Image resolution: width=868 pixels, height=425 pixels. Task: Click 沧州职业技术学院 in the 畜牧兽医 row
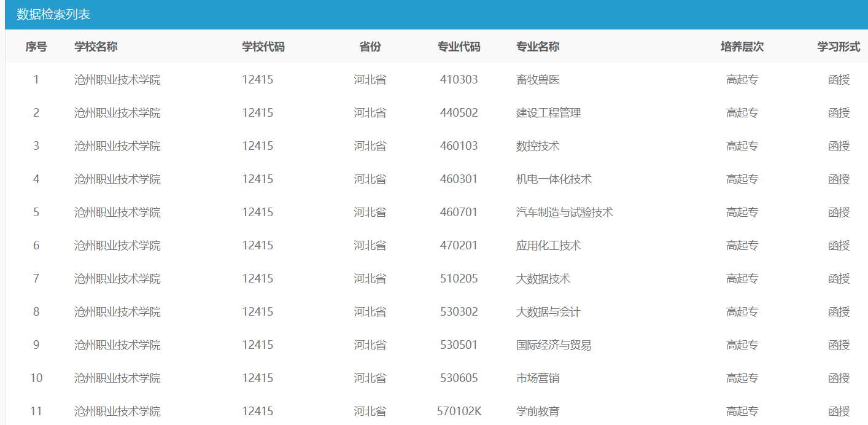117,80
